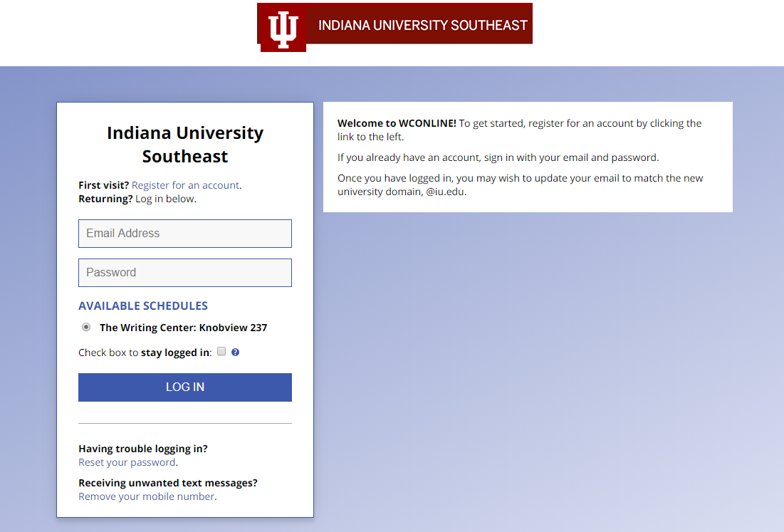This screenshot has height=532, width=784.
Task: Click The Writing Center: Knobview 237 label
Action: [183, 328]
